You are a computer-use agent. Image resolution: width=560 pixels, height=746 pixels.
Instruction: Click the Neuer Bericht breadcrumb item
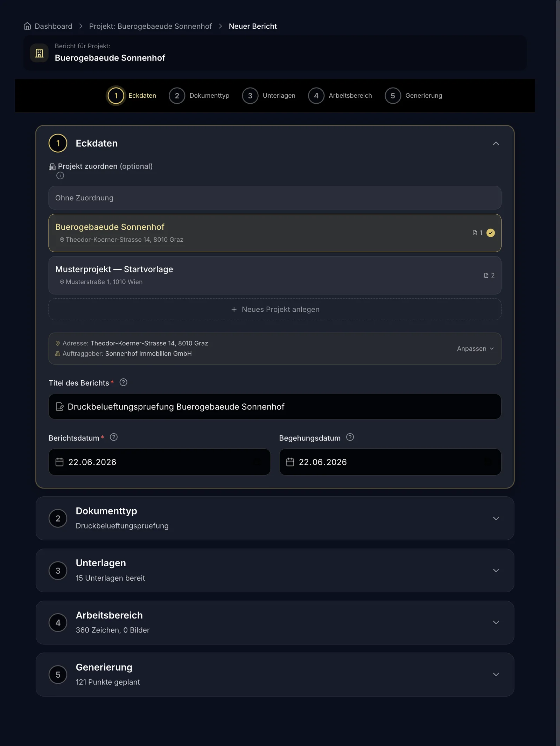(253, 26)
